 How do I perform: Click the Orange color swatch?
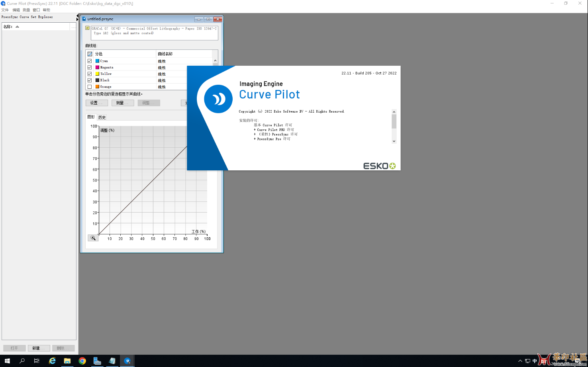(x=97, y=86)
